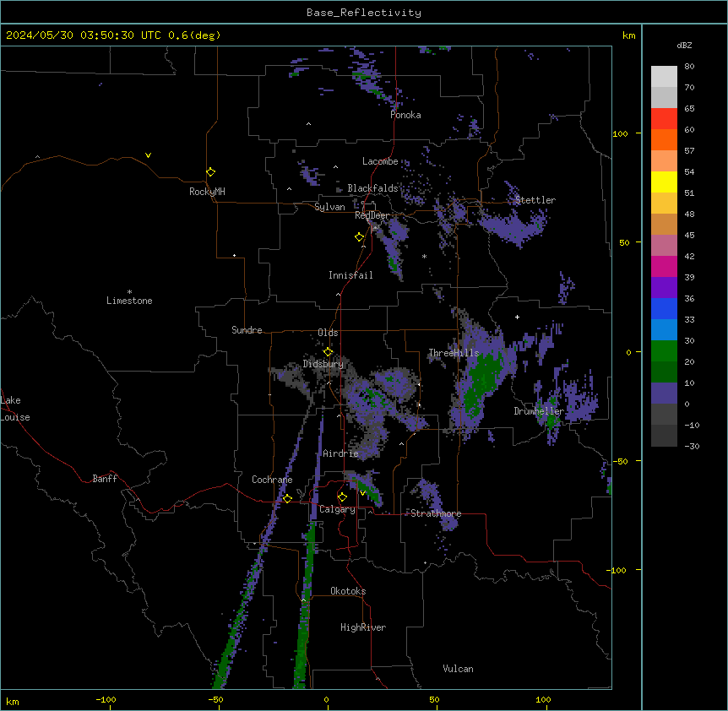Click the ThreeHills town label

tap(454, 353)
